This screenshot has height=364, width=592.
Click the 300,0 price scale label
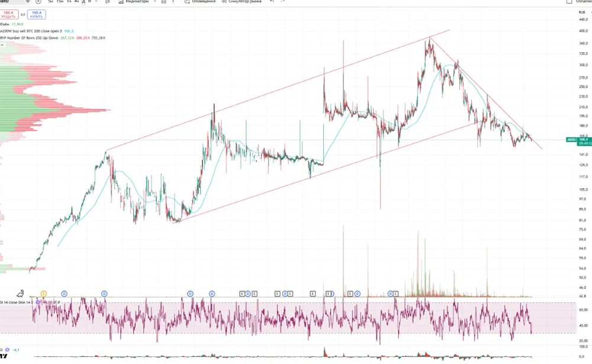(x=583, y=65)
